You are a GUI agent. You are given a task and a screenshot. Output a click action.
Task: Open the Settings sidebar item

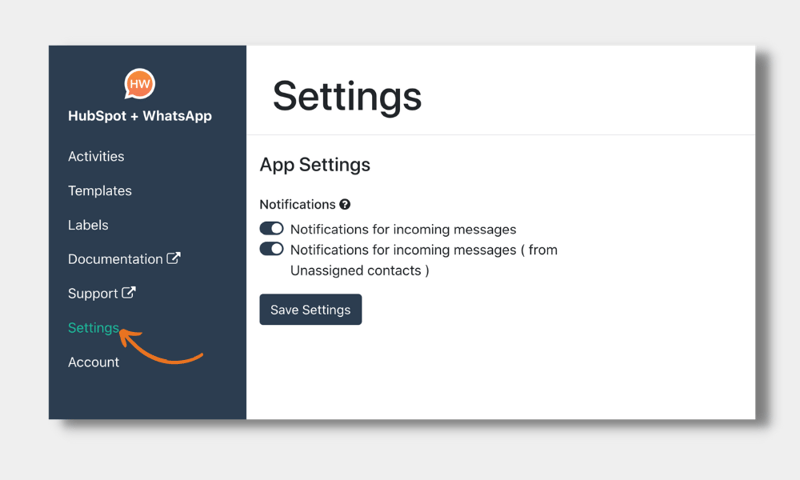tap(93, 328)
